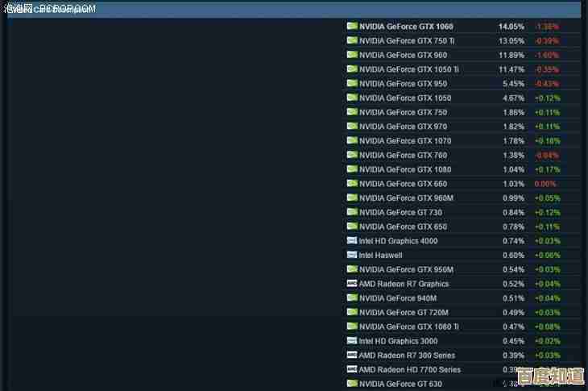Click NVIDIA logo beside GeForce GTX 1060
The image size is (588, 391).
point(352,26)
